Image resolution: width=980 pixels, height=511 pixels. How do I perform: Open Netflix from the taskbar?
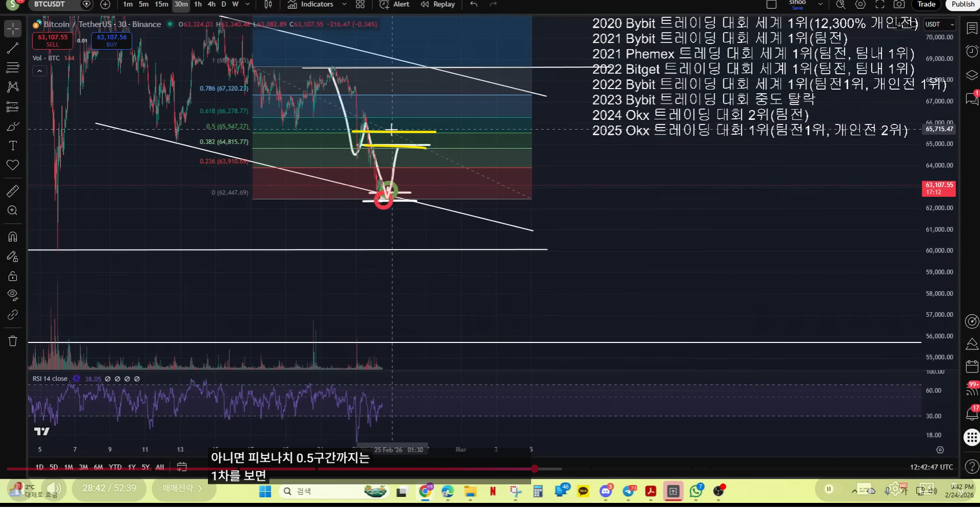[493, 491]
